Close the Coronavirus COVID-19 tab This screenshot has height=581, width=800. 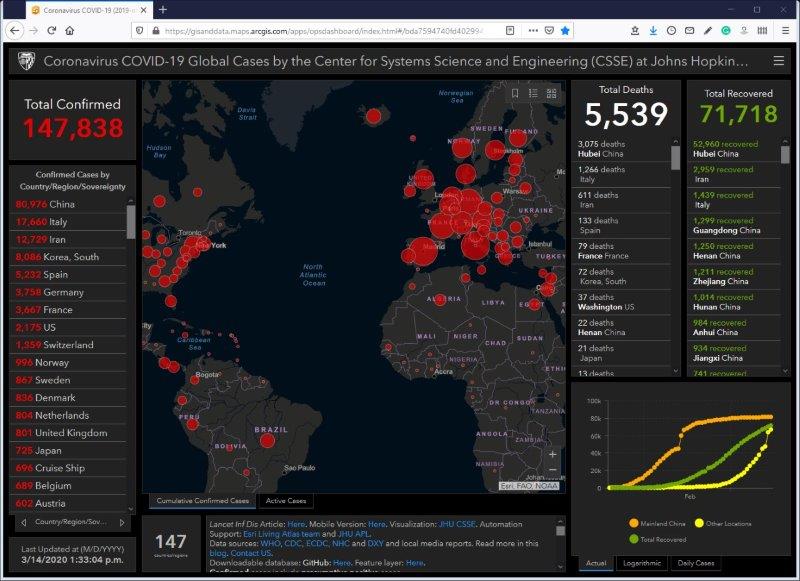point(143,10)
